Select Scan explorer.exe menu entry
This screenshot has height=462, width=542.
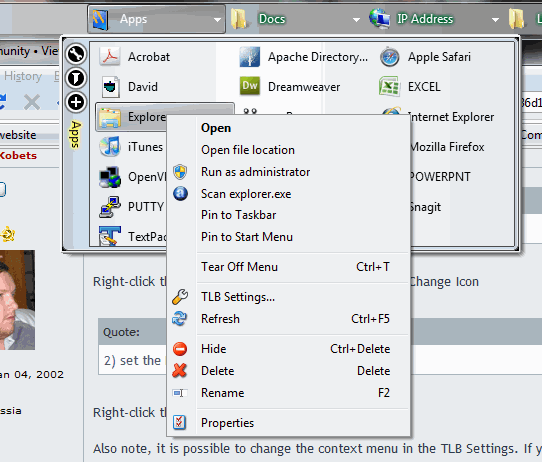coord(288,194)
